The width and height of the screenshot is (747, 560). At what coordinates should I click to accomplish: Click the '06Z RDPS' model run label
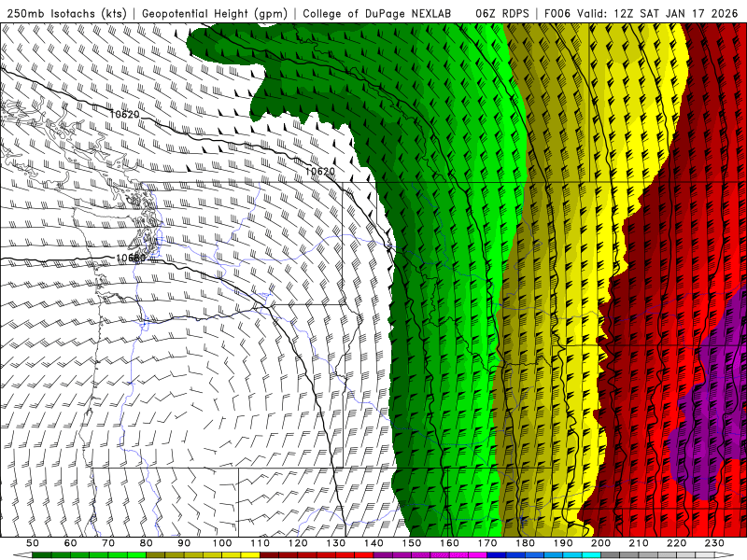502,13
